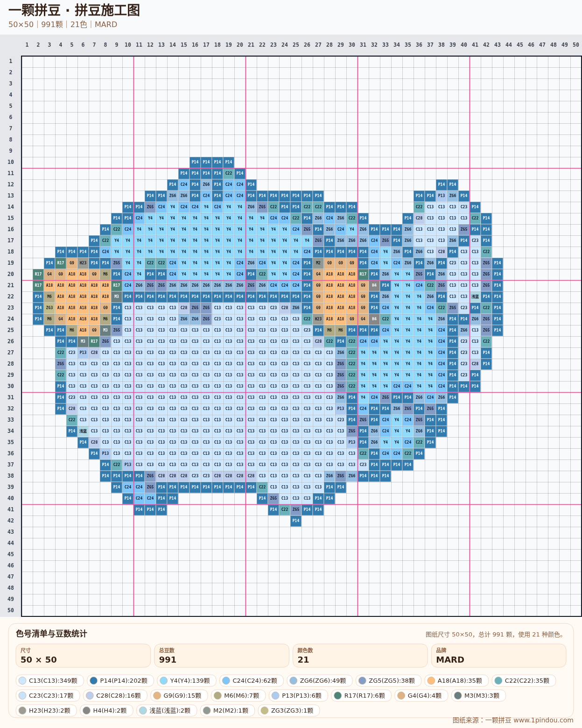Click column header number 25
Image resolution: width=582 pixels, height=728 pixels.
coord(296,45)
